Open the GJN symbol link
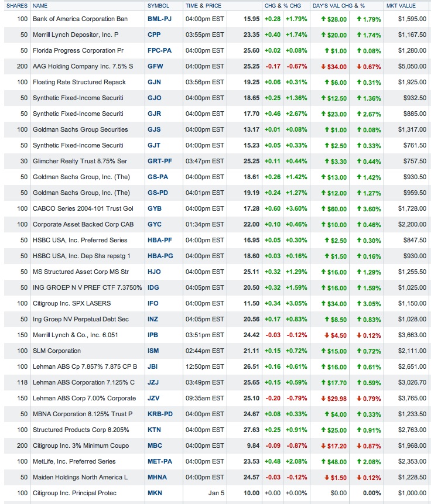The image size is (431, 504). pyautogui.click(x=154, y=82)
